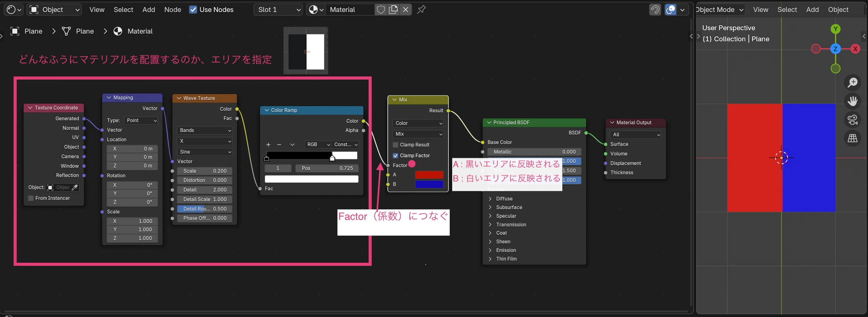Open Mapping Type Point dropdown
Viewport: 868px width, 317px height.
tap(141, 120)
